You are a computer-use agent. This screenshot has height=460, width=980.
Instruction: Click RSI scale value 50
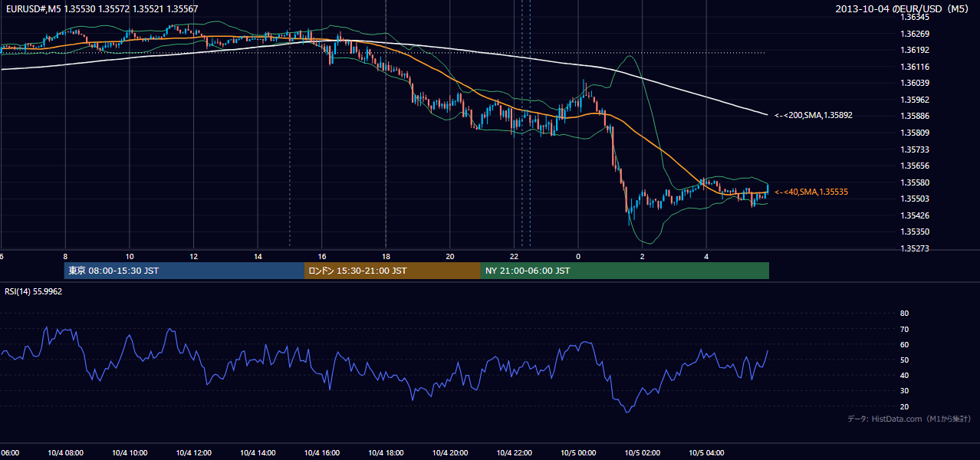pyautogui.click(x=904, y=360)
